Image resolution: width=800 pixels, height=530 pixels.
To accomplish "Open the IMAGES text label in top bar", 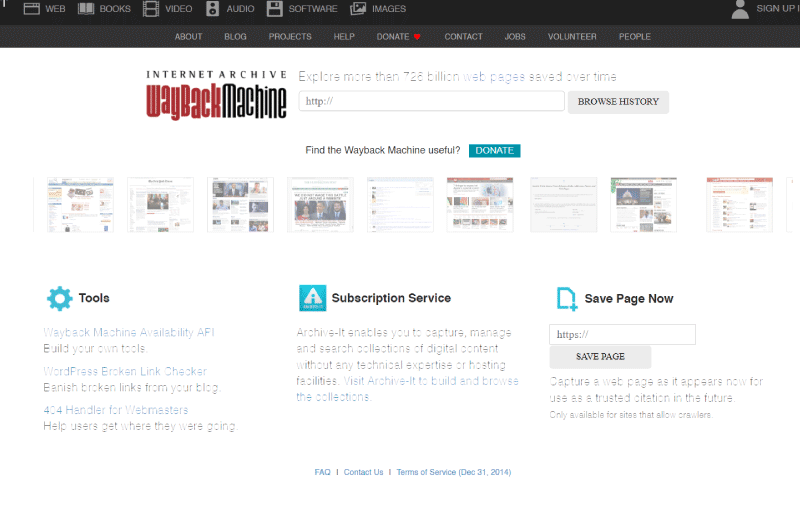I will [389, 9].
